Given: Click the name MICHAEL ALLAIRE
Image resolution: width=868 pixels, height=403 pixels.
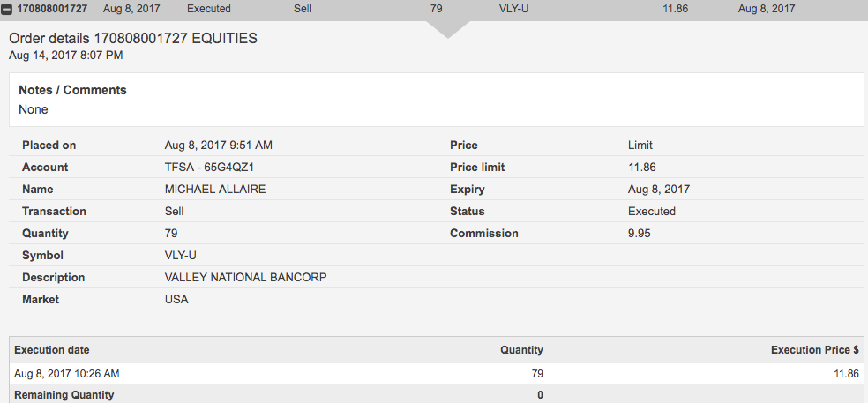Looking at the screenshot, I should click(215, 190).
